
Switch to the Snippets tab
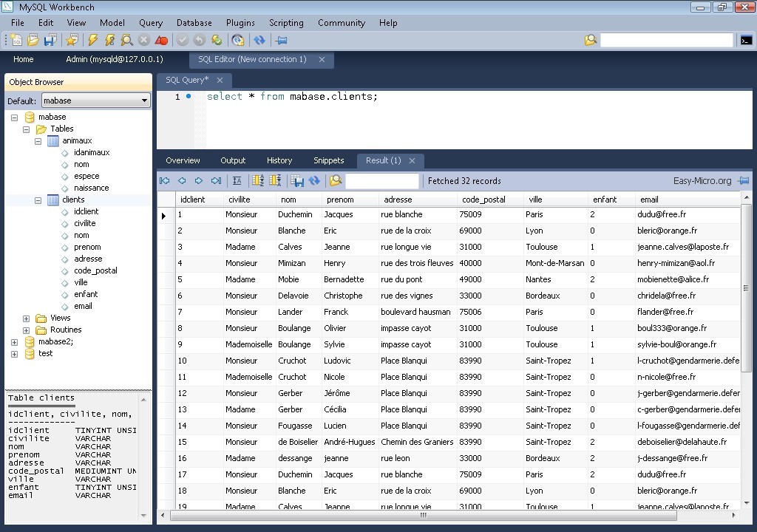[x=329, y=160]
